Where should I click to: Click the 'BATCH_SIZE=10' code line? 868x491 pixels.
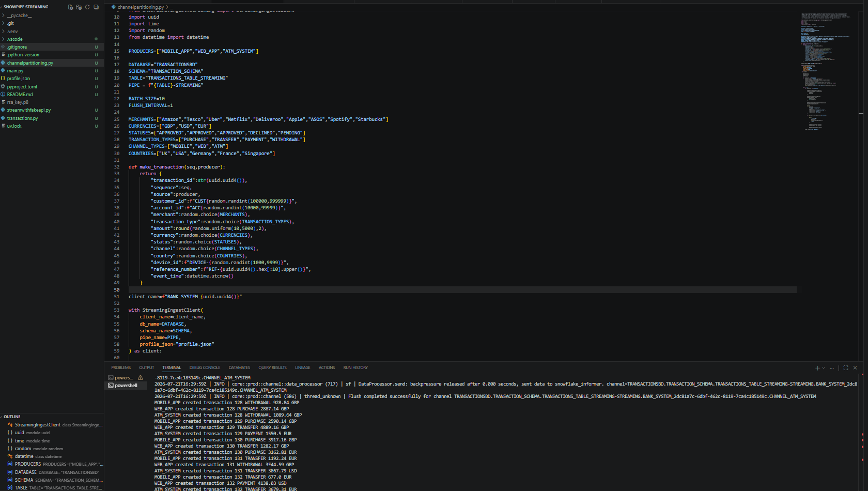pos(147,99)
